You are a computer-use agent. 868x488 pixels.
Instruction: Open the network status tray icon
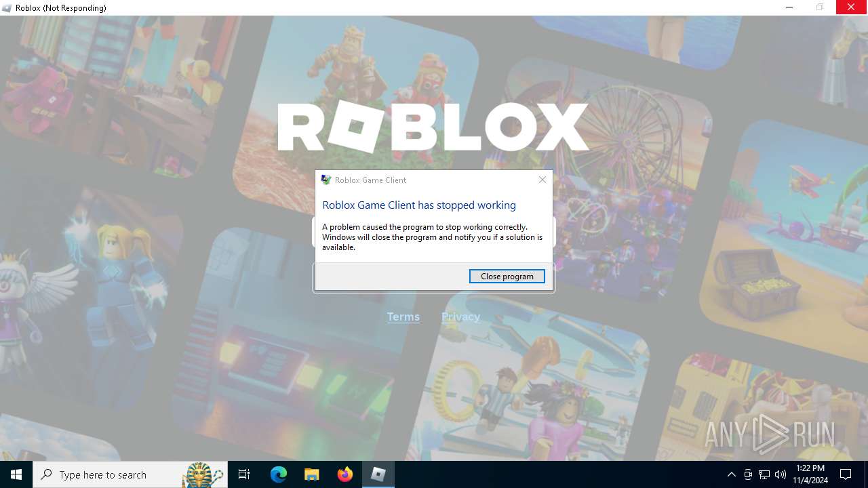pyautogui.click(x=764, y=474)
